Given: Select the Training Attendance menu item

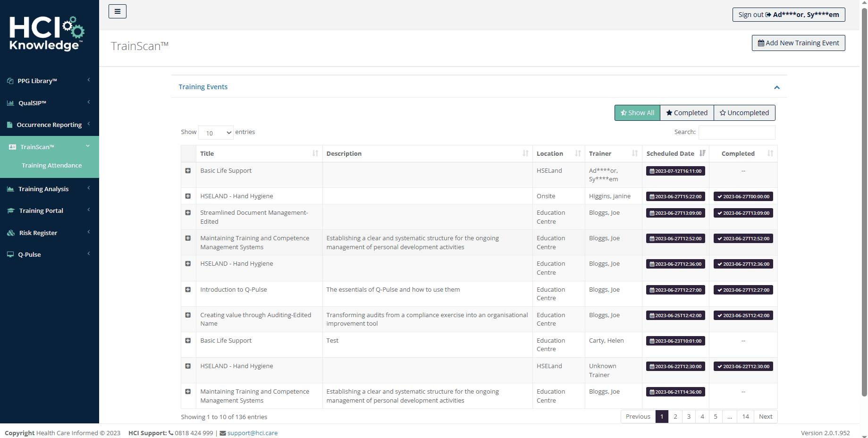Looking at the screenshot, I should tap(51, 165).
